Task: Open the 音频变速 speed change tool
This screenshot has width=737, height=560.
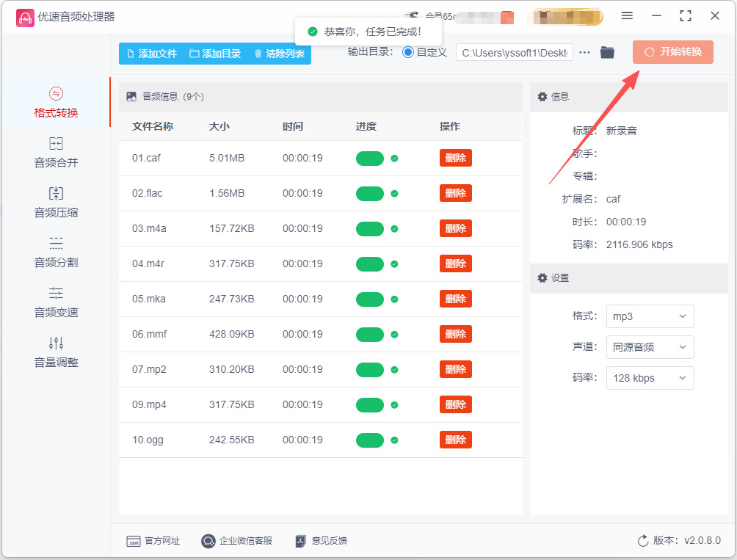Action: pos(56,302)
